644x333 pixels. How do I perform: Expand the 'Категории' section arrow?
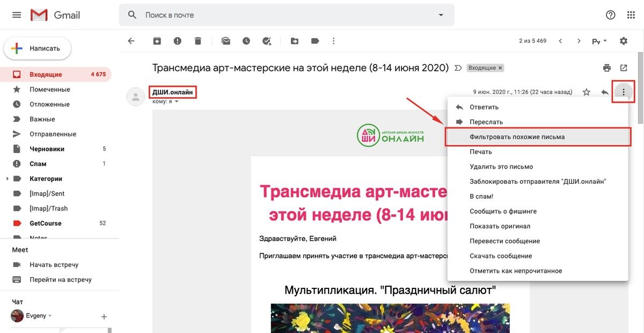(7, 179)
